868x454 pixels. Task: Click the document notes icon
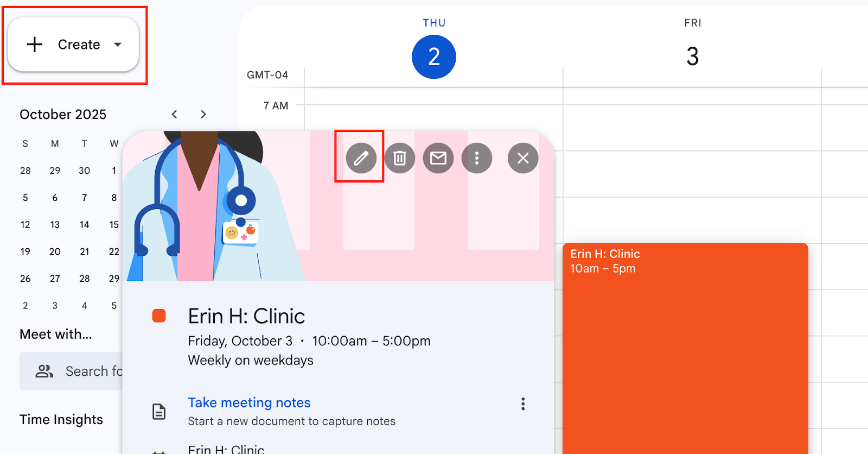coord(158,412)
